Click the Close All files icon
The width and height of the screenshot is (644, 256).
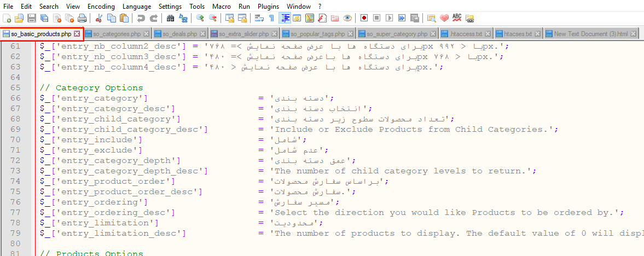point(70,18)
